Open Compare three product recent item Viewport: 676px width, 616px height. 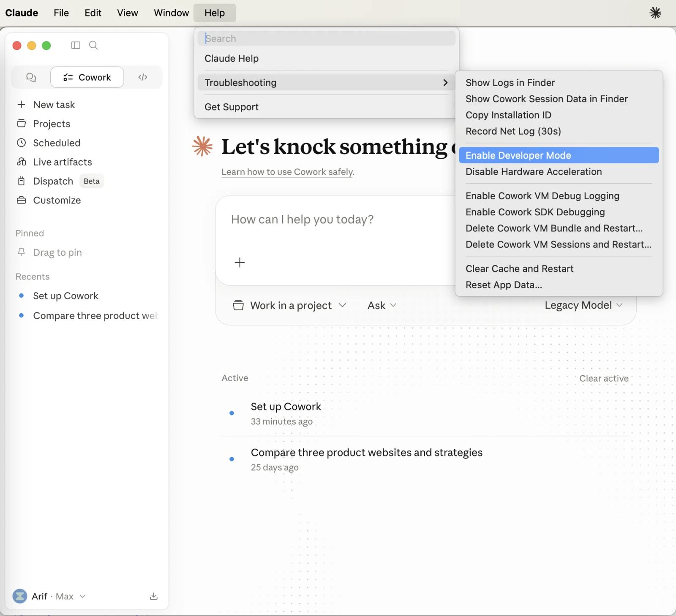(x=95, y=316)
